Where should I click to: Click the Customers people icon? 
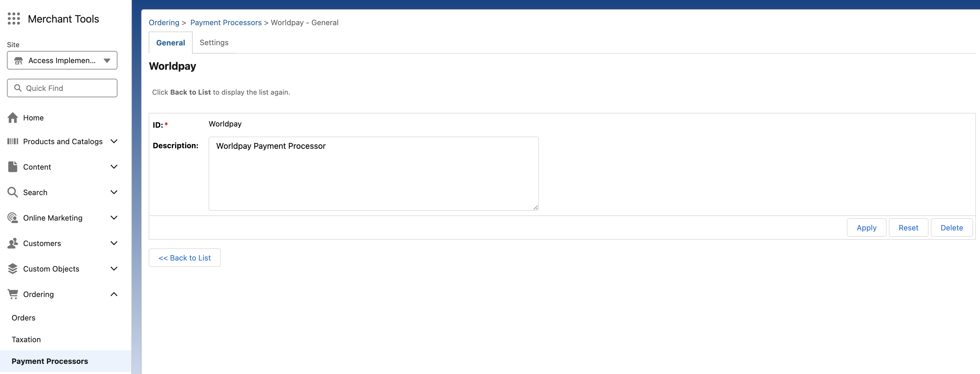pyautogui.click(x=12, y=243)
